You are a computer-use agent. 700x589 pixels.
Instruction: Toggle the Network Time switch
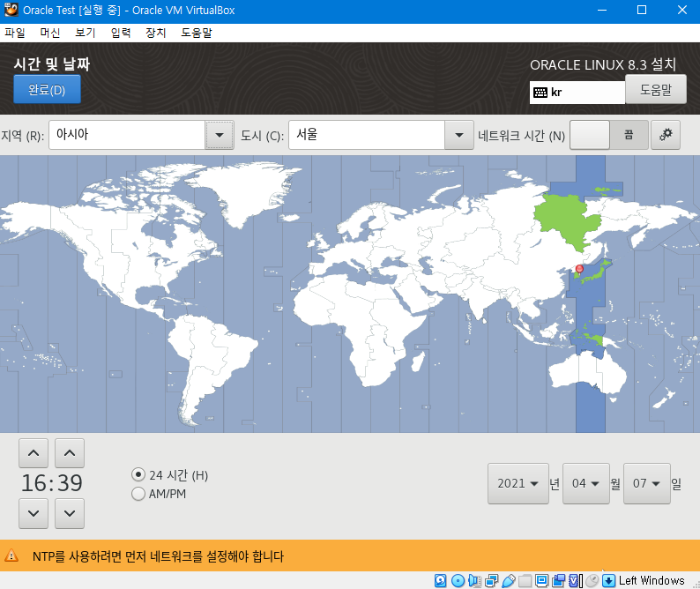click(609, 134)
